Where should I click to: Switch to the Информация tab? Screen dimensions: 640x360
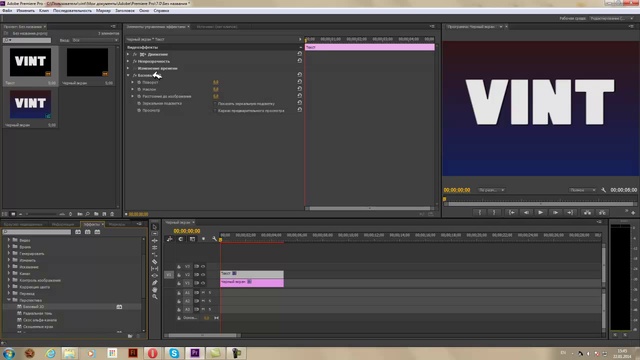coord(63,224)
